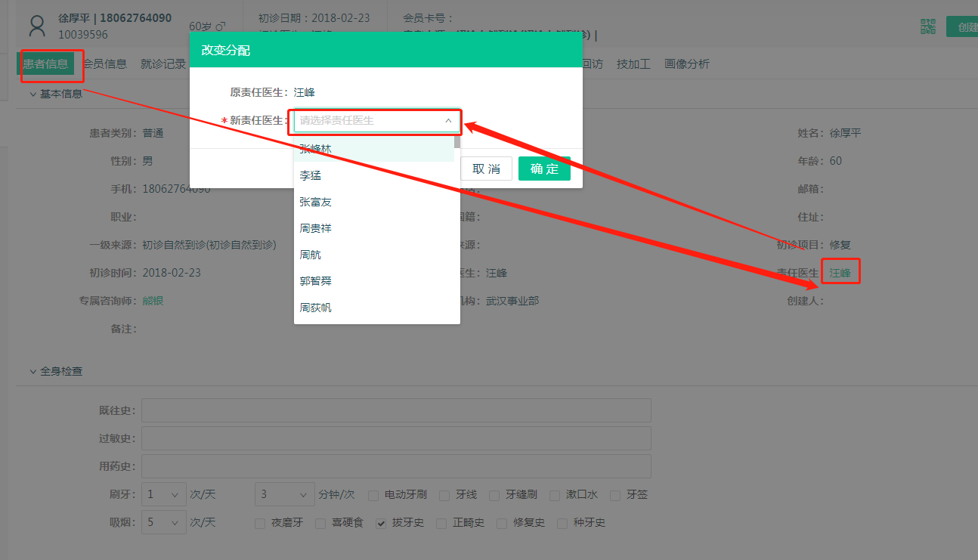Open the QR code icon

927,26
